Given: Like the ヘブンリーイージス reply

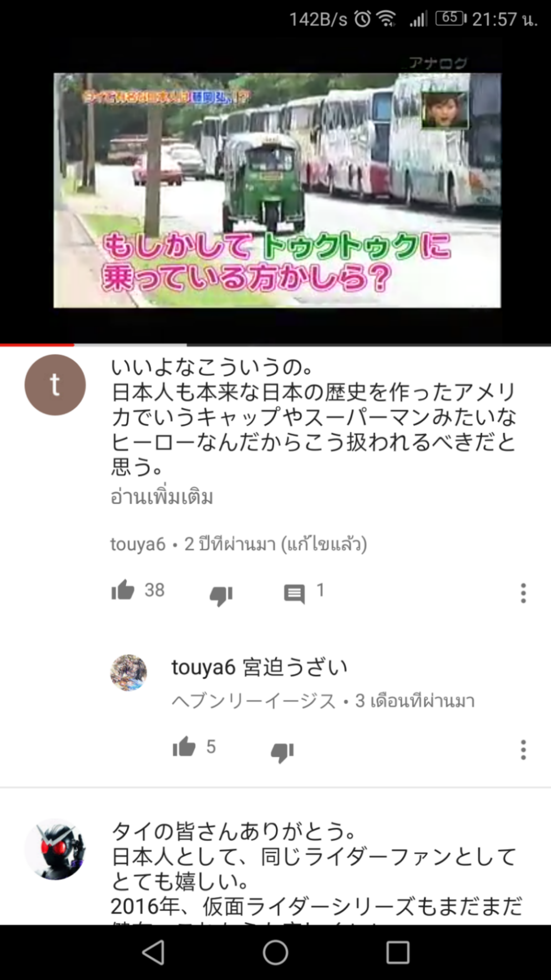Looking at the screenshot, I should coord(184,747).
